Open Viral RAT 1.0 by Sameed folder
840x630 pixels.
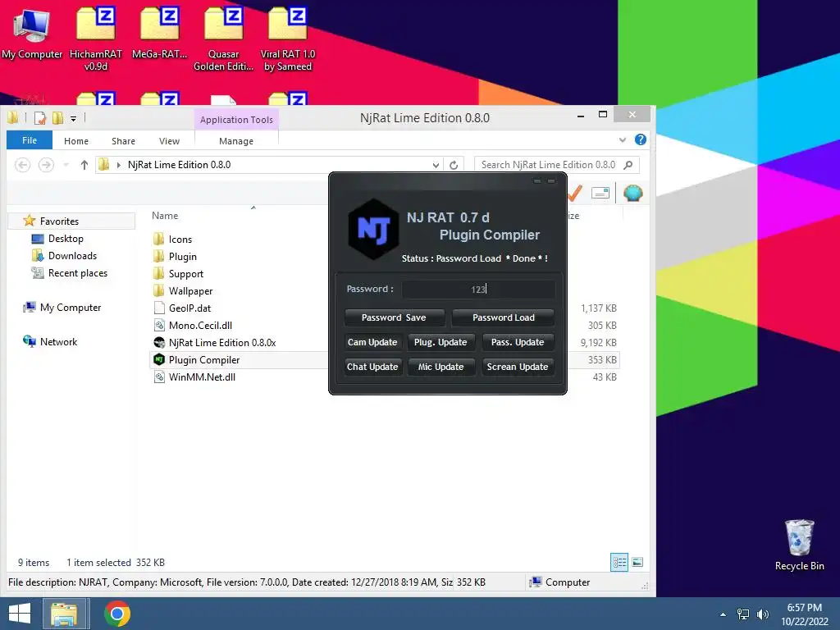tap(288, 38)
